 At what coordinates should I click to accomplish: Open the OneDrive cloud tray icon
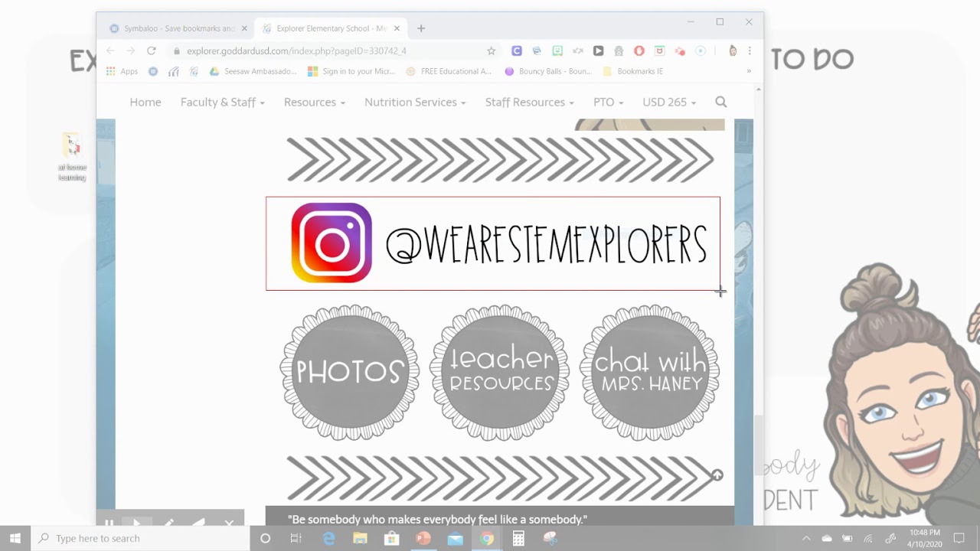tap(827, 538)
